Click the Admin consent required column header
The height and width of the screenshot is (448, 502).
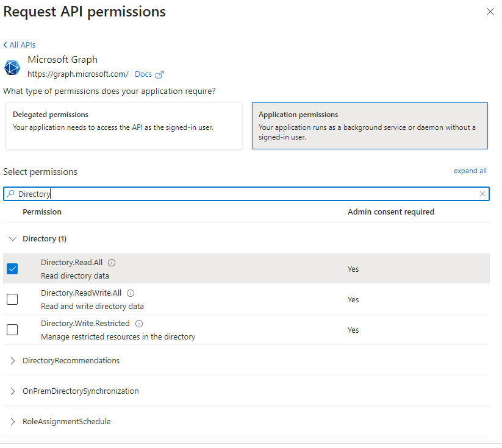391,212
